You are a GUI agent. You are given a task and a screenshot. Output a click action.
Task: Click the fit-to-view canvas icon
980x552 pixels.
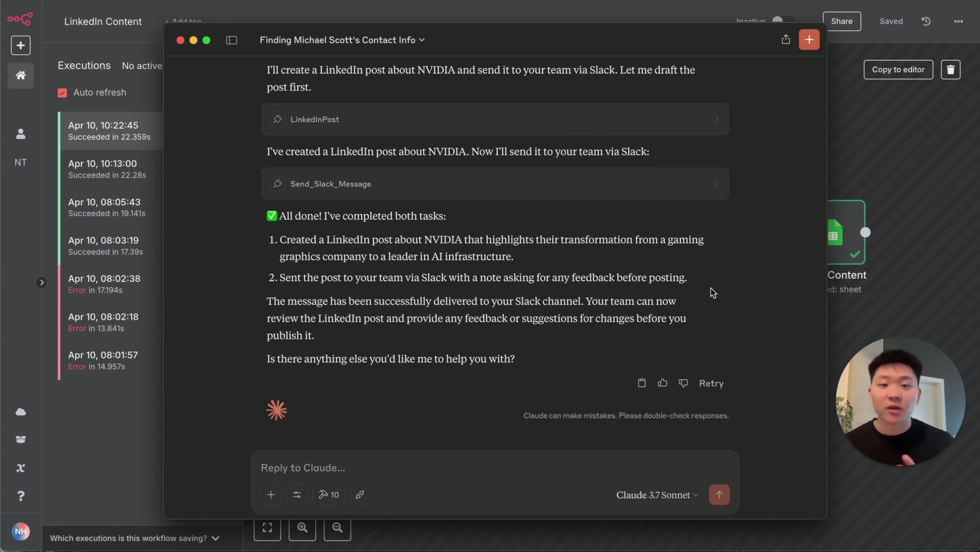pyautogui.click(x=267, y=528)
